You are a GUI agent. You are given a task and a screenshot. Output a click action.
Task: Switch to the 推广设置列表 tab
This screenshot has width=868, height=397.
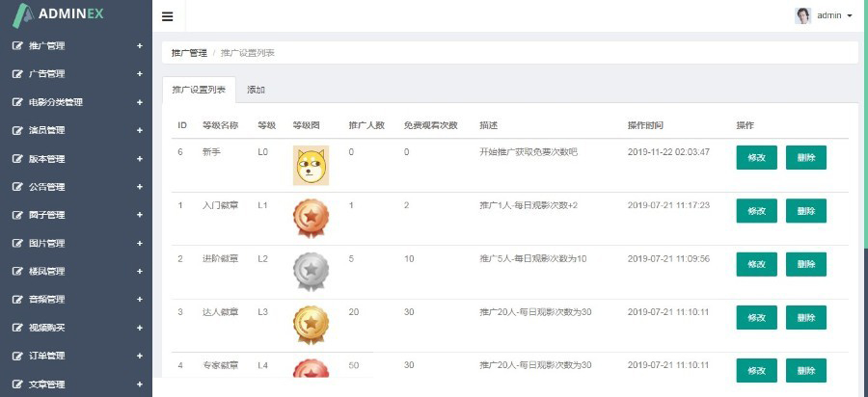click(199, 90)
